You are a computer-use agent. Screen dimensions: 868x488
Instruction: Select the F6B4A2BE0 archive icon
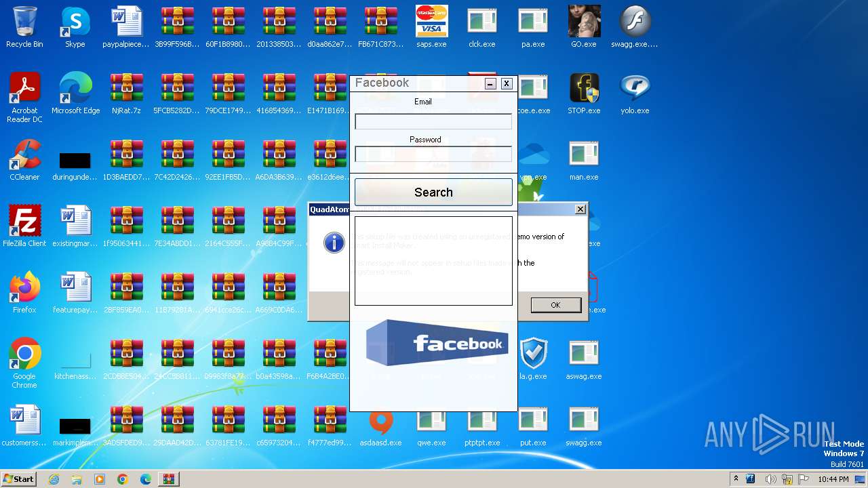[330, 359]
